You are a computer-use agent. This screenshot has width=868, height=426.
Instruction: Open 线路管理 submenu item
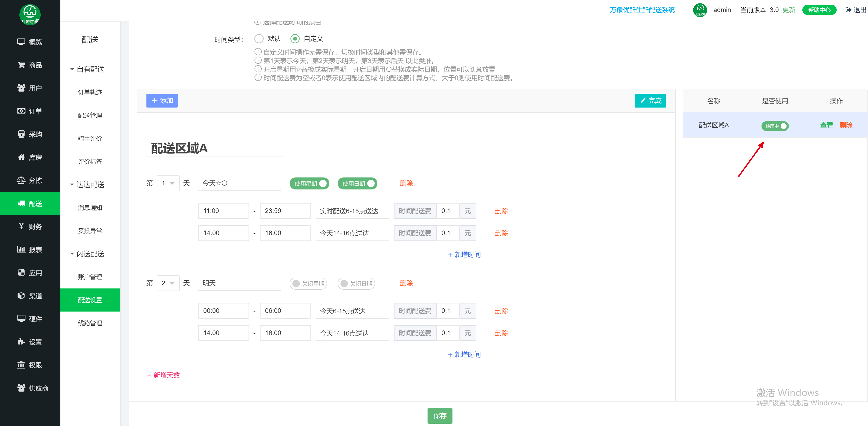(x=90, y=323)
